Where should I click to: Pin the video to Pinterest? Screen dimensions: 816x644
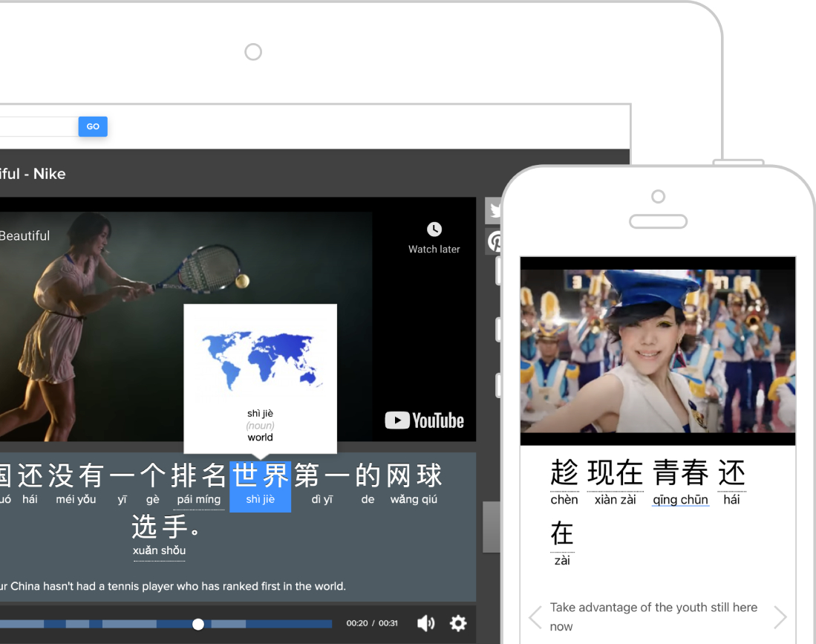coord(495,241)
